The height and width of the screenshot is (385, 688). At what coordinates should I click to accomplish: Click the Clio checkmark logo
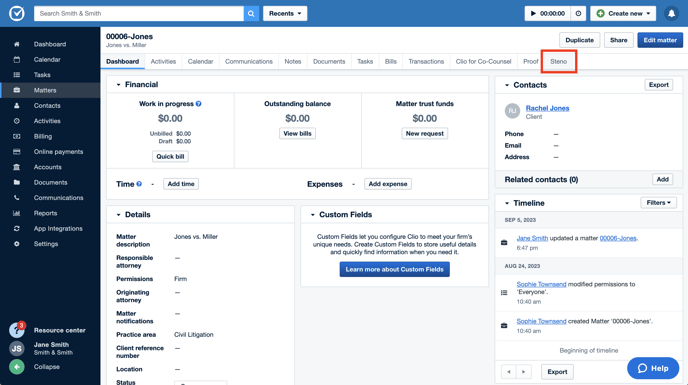[x=17, y=14]
